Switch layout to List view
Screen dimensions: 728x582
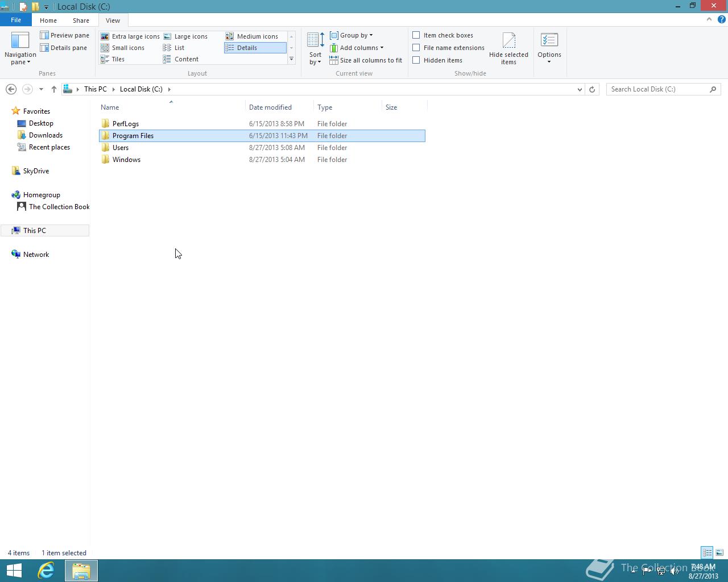[x=173, y=48]
